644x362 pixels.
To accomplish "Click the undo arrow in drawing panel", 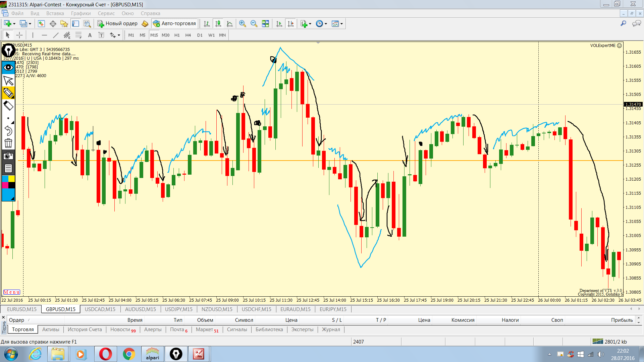I will pyautogui.click(x=8, y=130).
